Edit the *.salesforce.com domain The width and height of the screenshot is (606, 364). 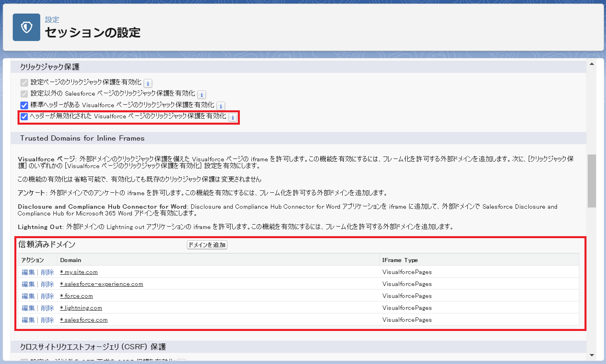28,320
